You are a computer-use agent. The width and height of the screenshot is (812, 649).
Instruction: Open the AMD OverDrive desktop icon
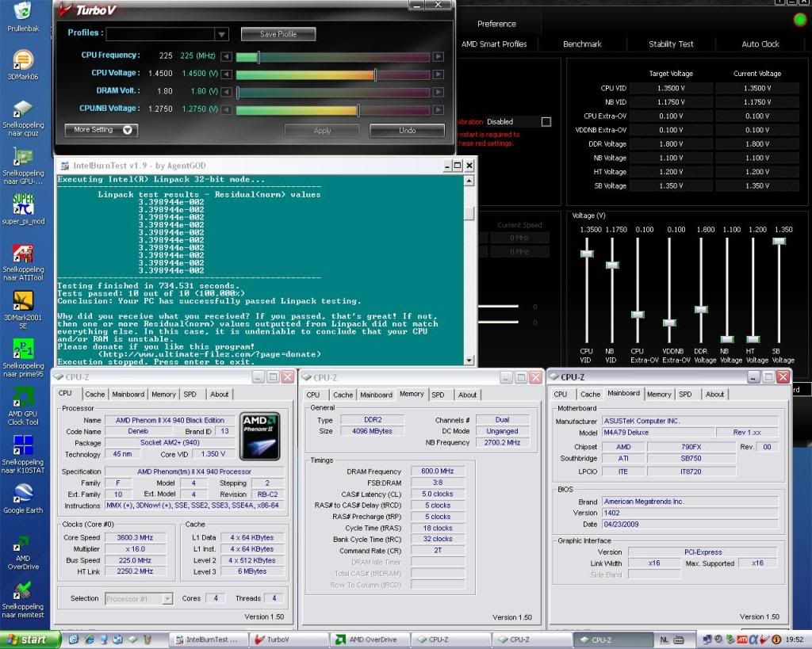pyautogui.click(x=23, y=553)
